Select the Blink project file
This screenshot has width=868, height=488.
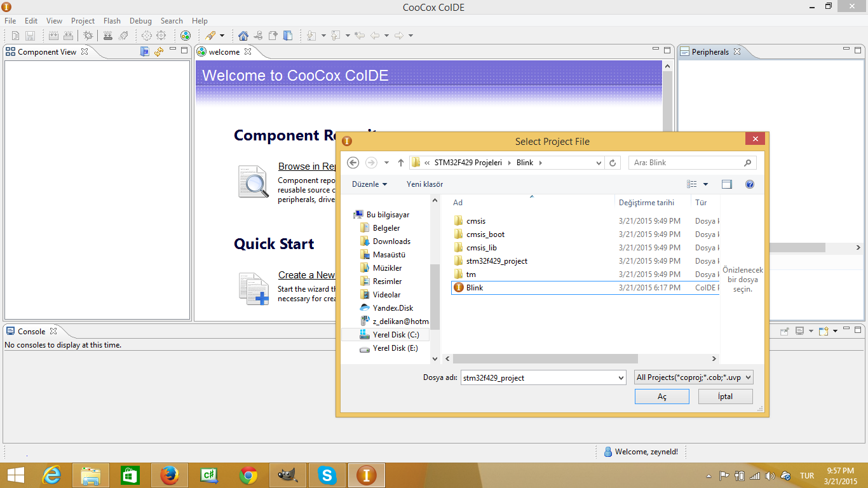click(x=585, y=288)
